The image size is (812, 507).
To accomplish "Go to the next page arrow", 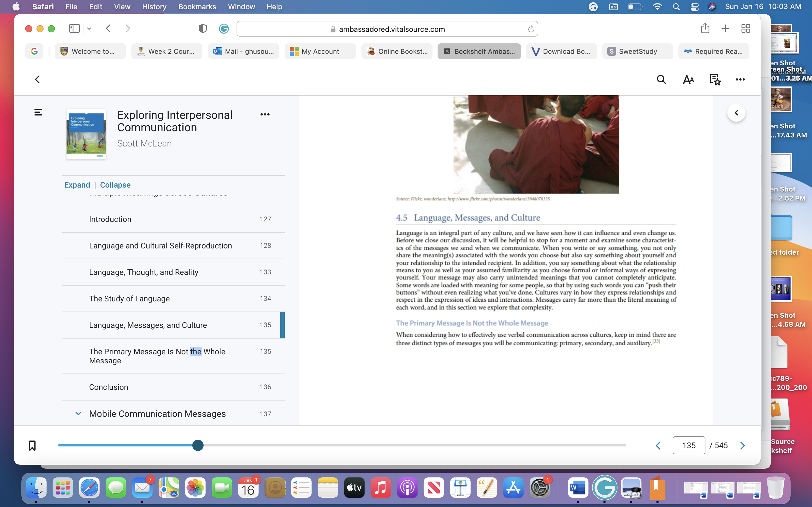I will click(742, 445).
